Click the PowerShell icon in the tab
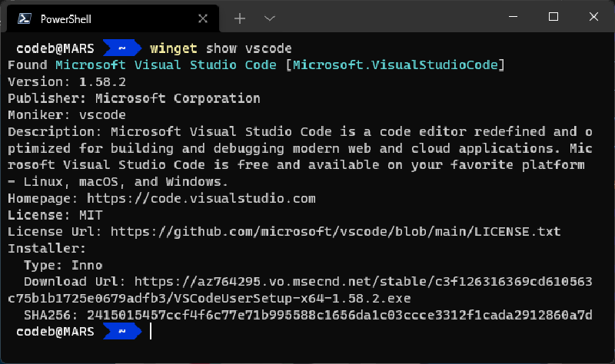 (25, 18)
